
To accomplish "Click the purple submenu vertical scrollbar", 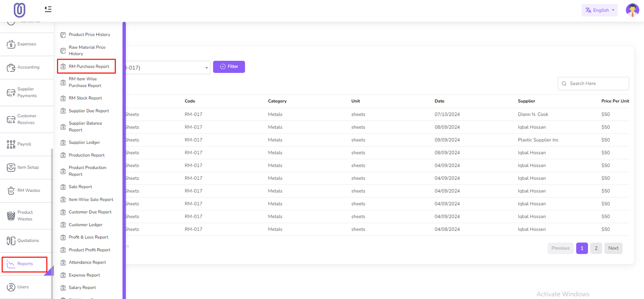I will [x=124, y=161].
